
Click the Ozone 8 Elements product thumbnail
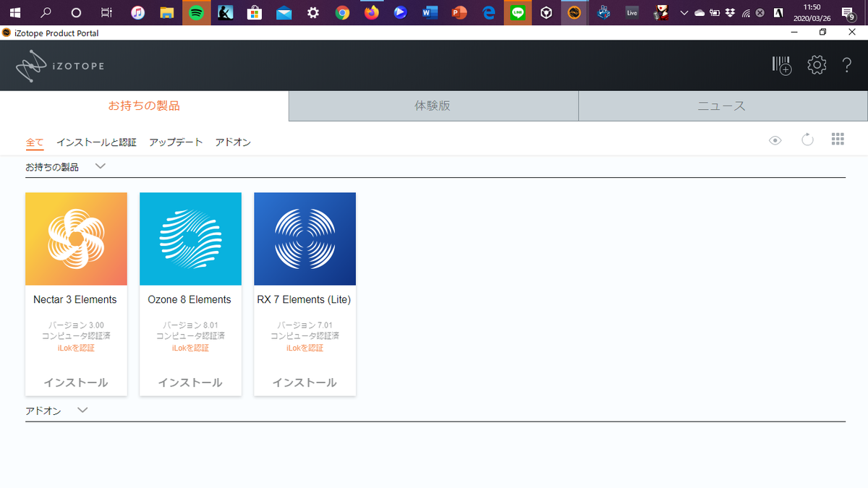pos(190,239)
